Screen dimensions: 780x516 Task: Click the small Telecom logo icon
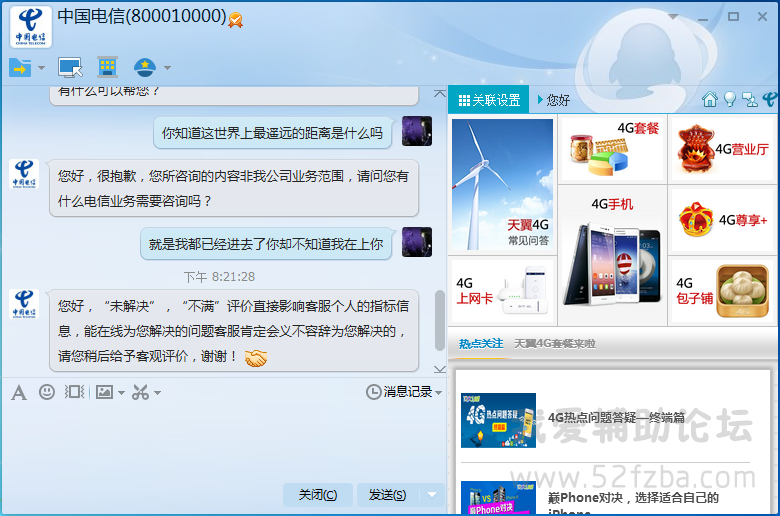[x=770, y=100]
